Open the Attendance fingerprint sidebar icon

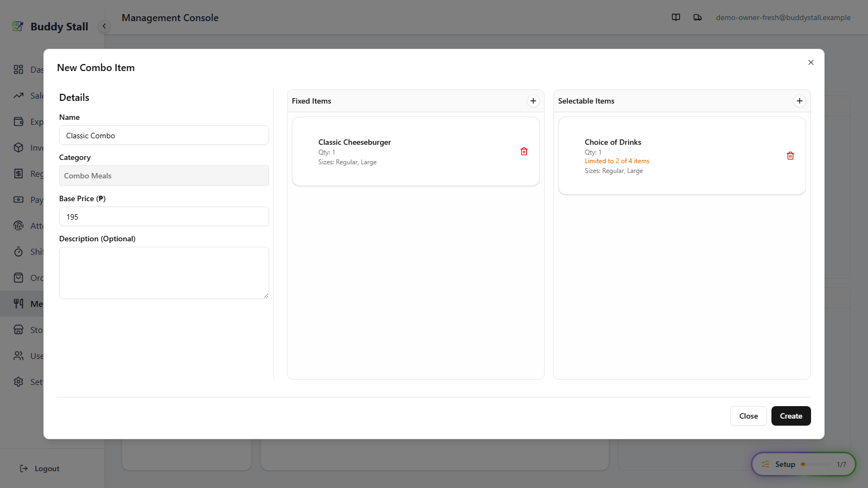click(18, 226)
